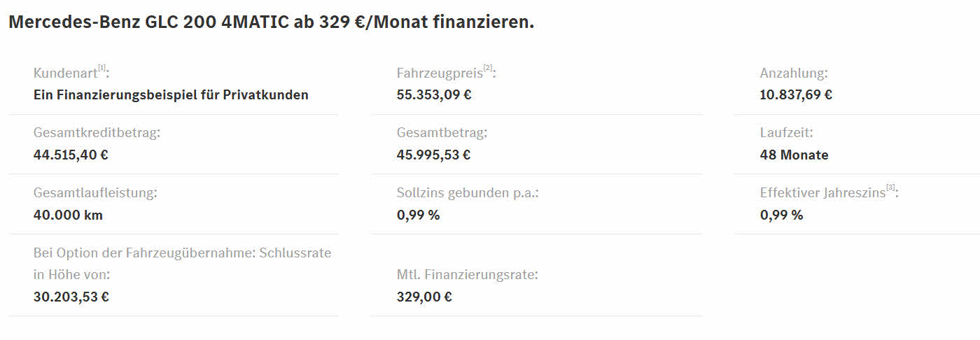
Task: Open footnote 3 after Effektiver Jahreszins
Action: click(x=890, y=188)
